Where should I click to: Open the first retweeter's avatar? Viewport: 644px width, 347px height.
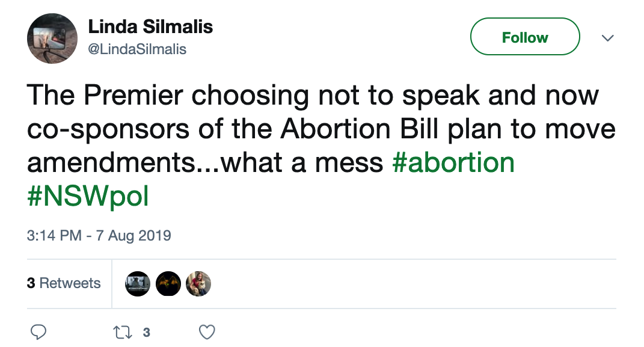tap(138, 284)
